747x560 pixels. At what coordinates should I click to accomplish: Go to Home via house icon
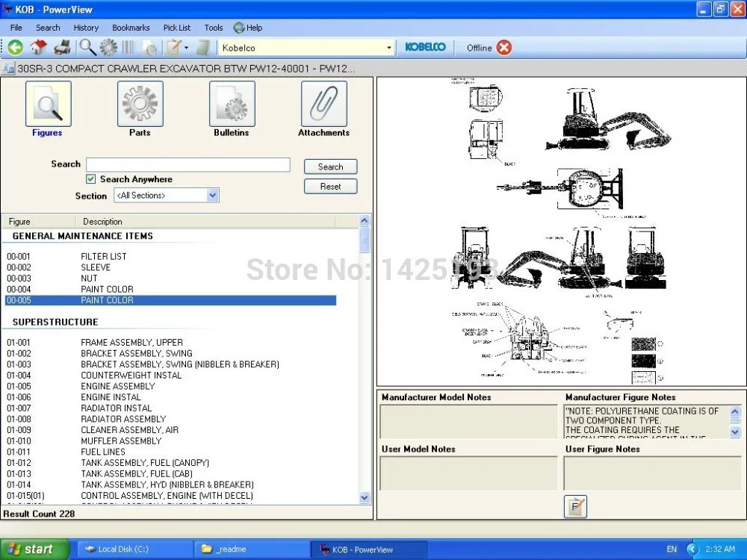[38, 48]
